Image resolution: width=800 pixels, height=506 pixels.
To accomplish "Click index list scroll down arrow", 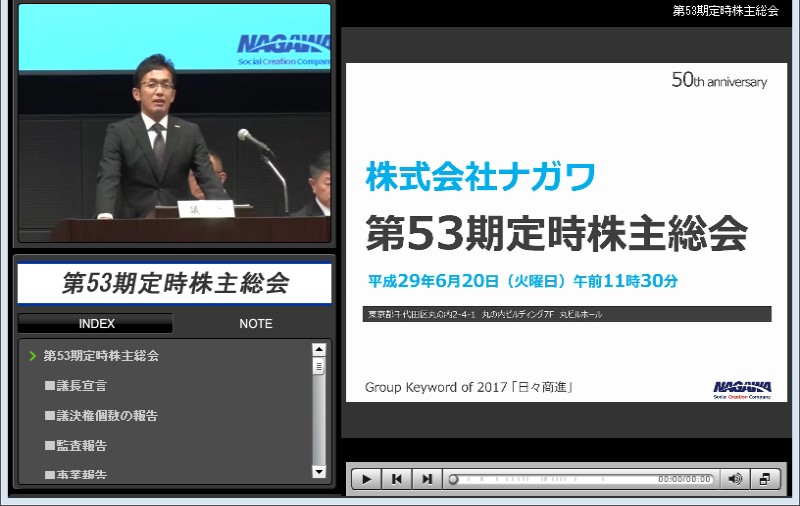I will click(319, 472).
